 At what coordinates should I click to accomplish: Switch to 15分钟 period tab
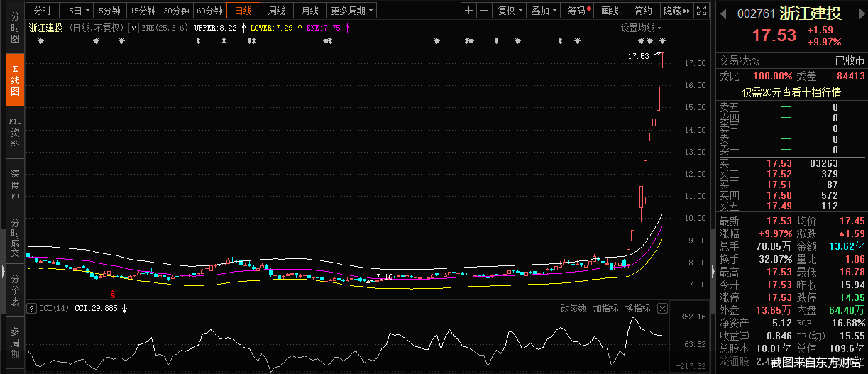pos(143,11)
